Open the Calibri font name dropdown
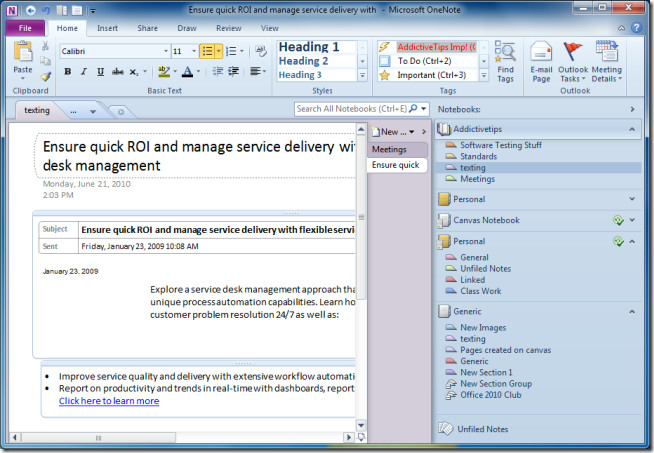Viewport: 654px width, 453px height. (x=166, y=51)
